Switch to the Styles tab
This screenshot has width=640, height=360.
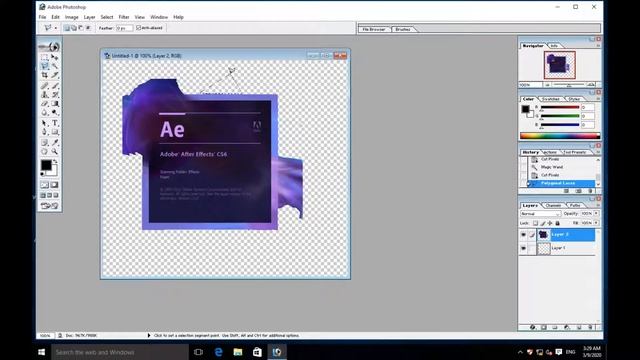tap(574, 99)
